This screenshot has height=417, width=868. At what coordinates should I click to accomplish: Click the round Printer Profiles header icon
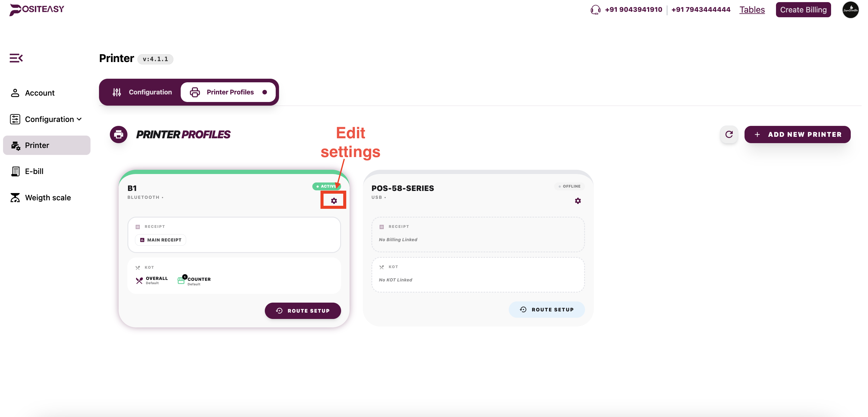[x=119, y=134]
